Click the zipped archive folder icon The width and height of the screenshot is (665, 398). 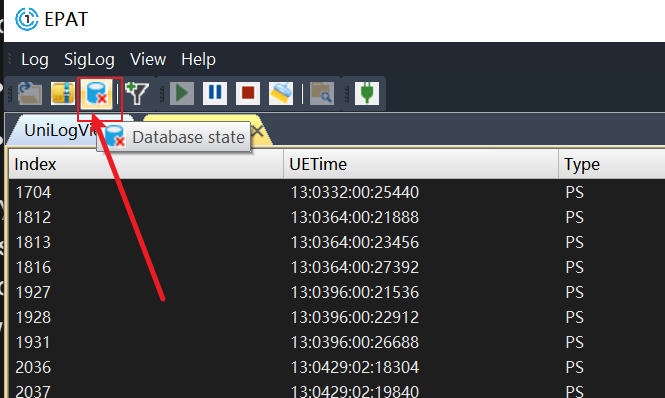(x=63, y=93)
